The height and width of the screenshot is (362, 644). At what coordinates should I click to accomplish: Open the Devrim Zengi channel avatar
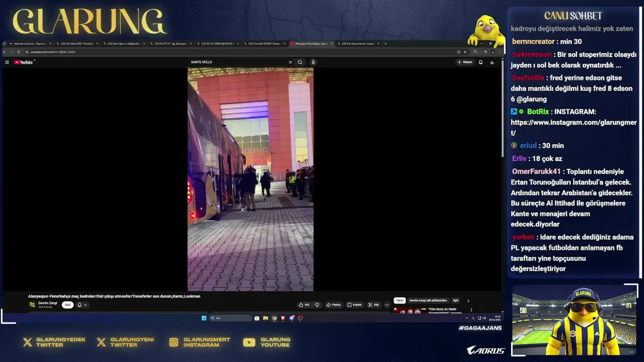pos(32,305)
